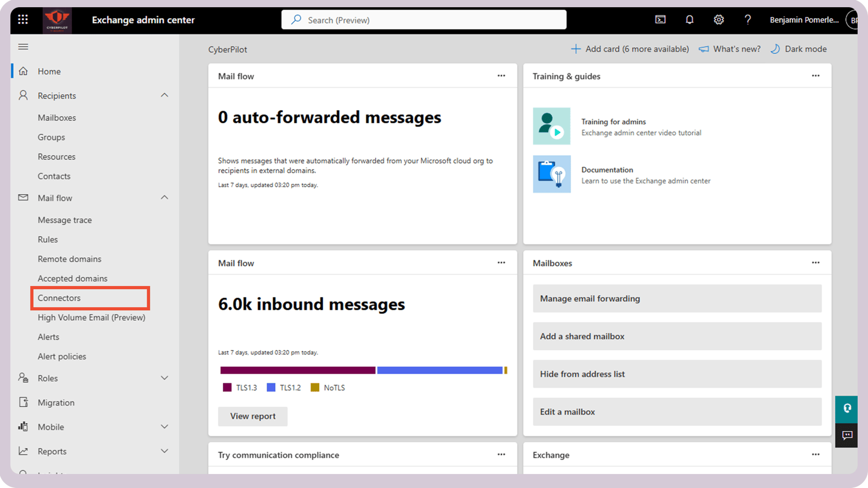
Task: Click the View report button
Action: (252, 416)
